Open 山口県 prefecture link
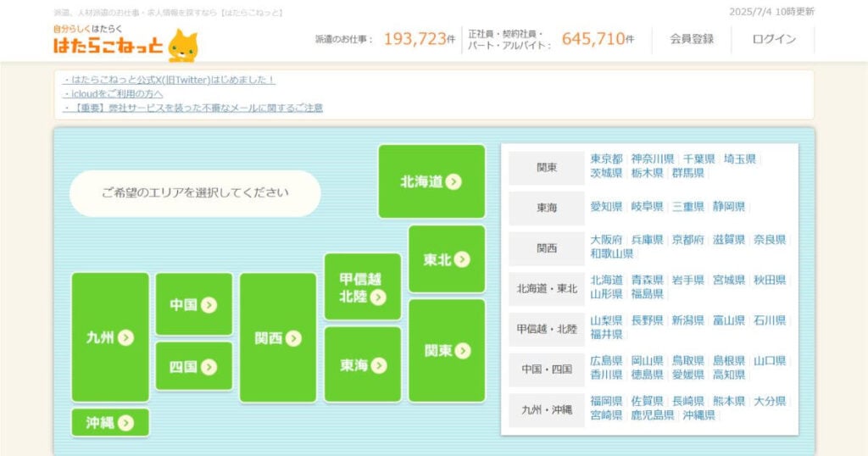 pos(770,361)
